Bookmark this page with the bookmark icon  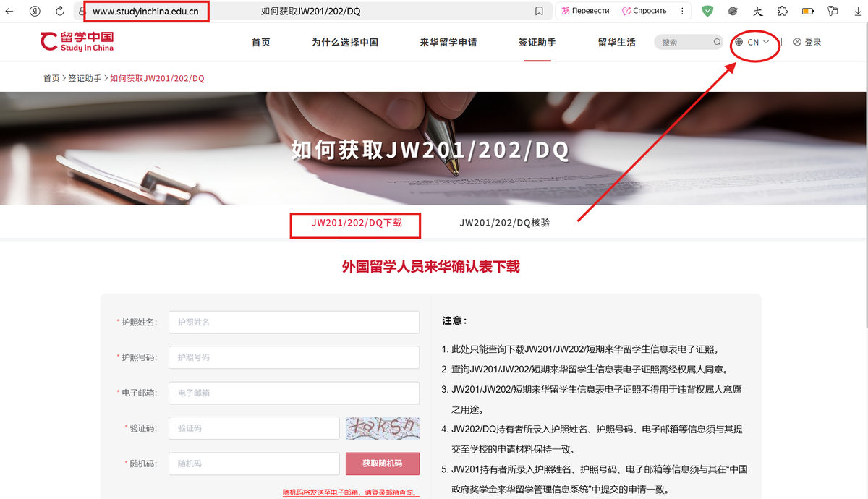[539, 11]
